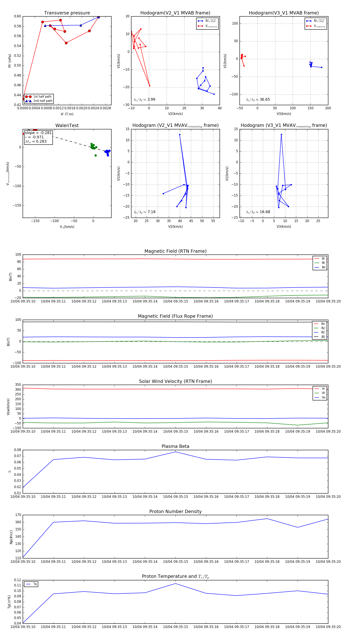Click the red marker for '1st half path' legend

pyautogui.click(x=28, y=96)
